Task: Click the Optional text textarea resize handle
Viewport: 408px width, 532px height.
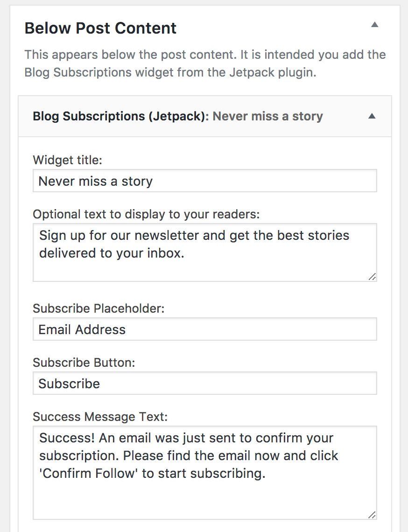Action: tap(372, 277)
